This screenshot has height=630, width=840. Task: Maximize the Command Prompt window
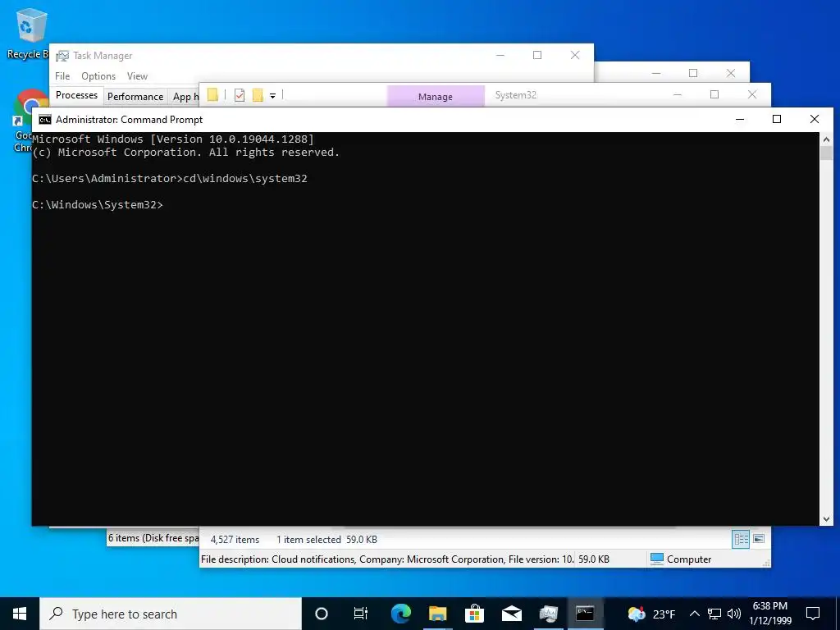777,119
